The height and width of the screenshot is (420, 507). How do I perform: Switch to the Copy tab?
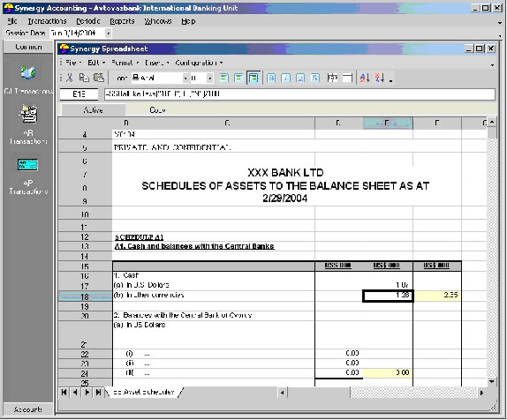click(157, 110)
